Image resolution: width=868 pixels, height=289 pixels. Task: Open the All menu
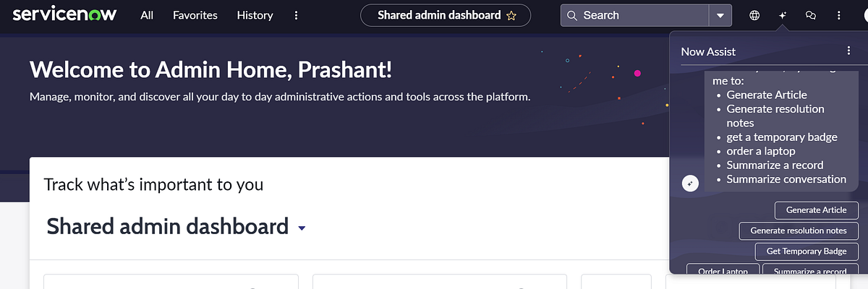(147, 15)
